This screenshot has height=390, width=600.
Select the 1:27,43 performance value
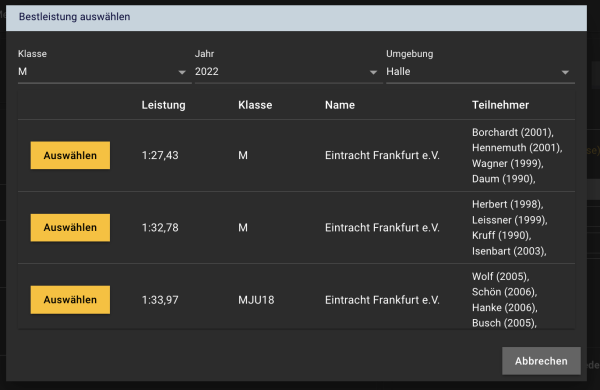tap(160, 155)
